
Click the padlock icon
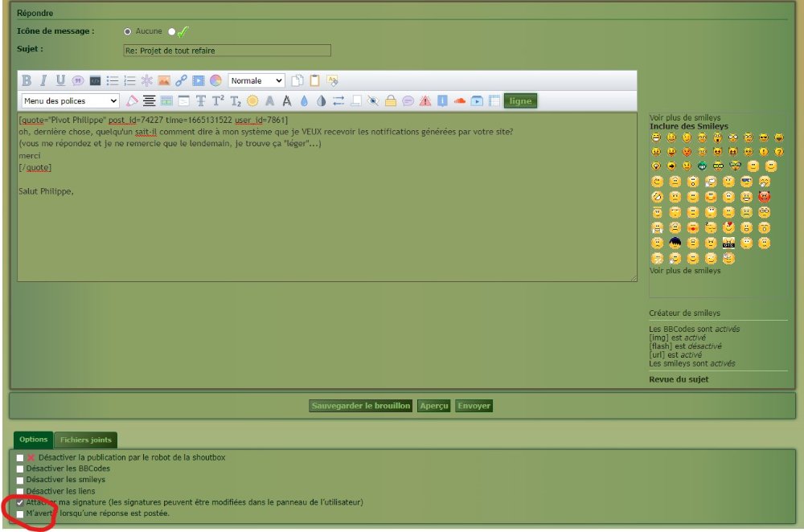coord(391,101)
